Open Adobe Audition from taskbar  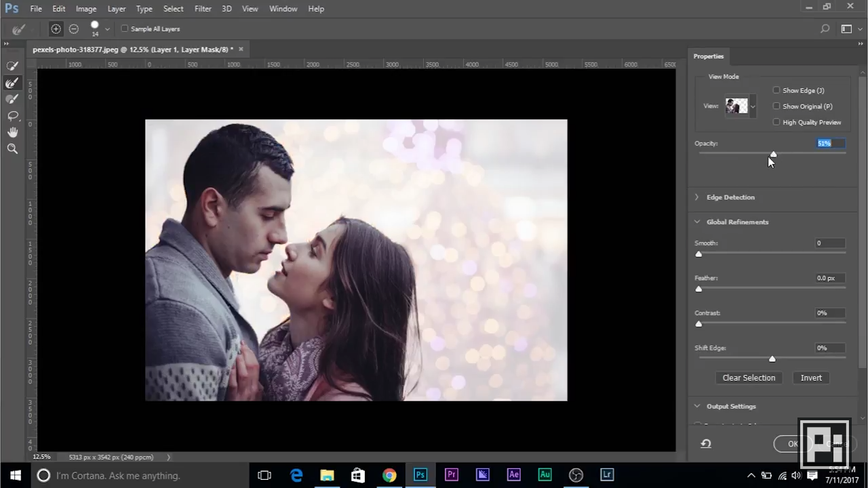tap(545, 475)
